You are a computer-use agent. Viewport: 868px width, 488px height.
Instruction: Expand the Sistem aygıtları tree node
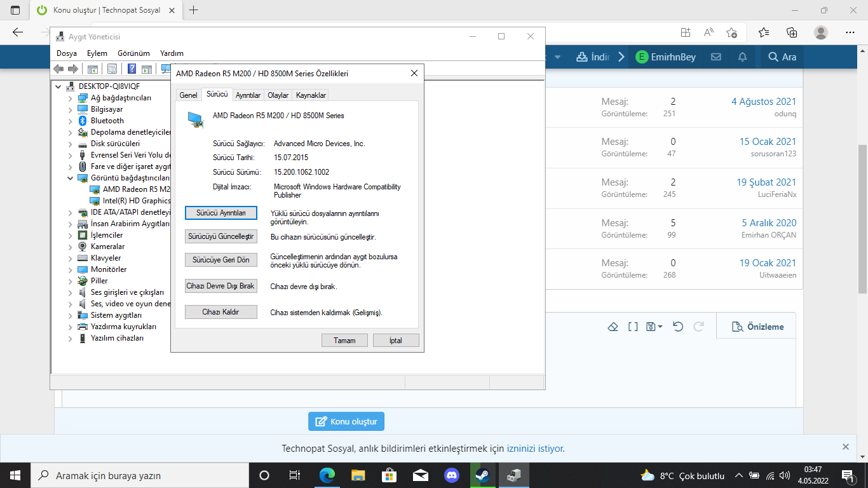(71, 315)
